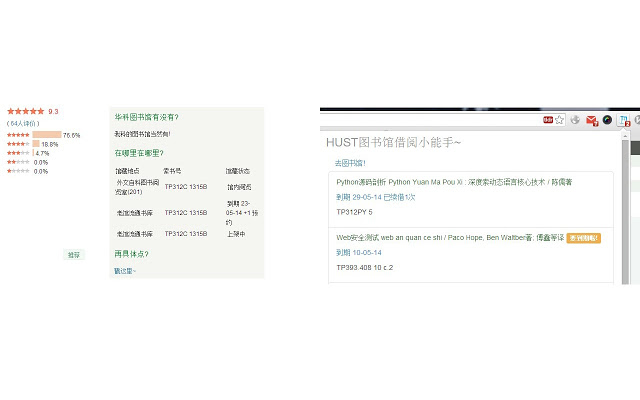Click 到期 29-05-14 已续借1次 due date line

pos(376,197)
